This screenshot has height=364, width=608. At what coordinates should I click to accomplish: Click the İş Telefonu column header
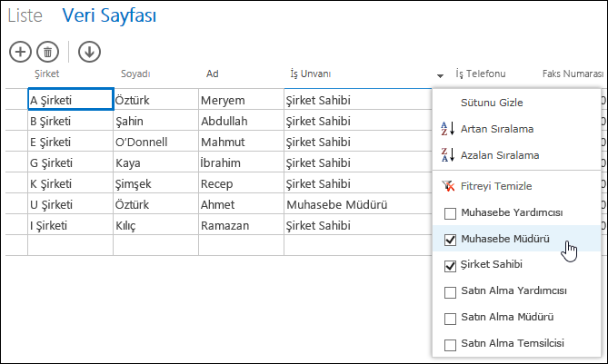tap(481, 74)
